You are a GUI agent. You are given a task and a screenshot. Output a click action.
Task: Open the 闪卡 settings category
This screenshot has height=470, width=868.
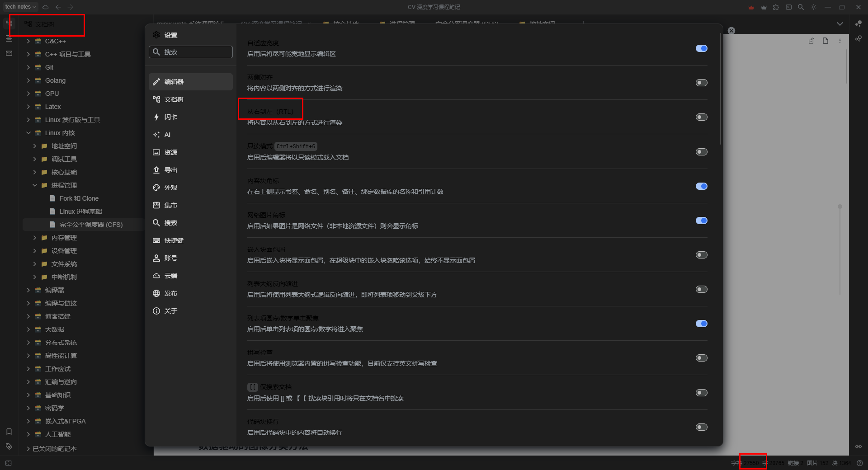pyautogui.click(x=191, y=117)
